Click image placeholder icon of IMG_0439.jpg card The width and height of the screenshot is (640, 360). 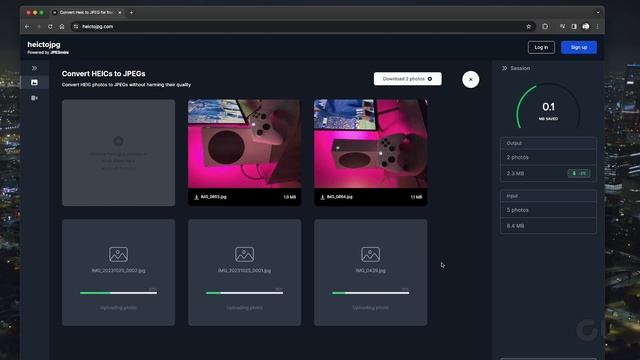coord(371,254)
